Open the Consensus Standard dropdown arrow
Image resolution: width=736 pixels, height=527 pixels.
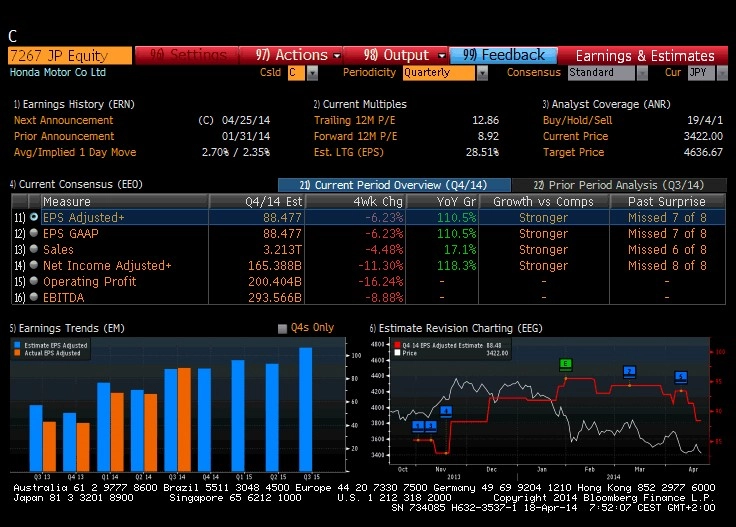pos(642,73)
